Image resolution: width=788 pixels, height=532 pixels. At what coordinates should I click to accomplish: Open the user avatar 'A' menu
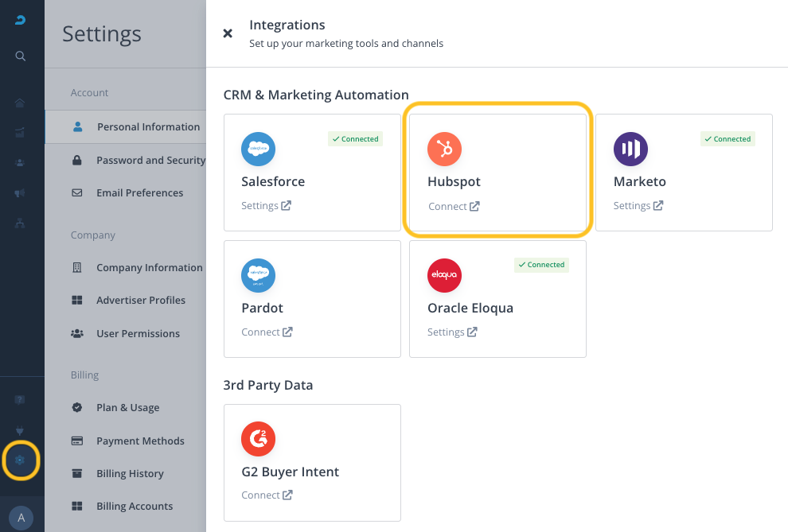coord(21,518)
